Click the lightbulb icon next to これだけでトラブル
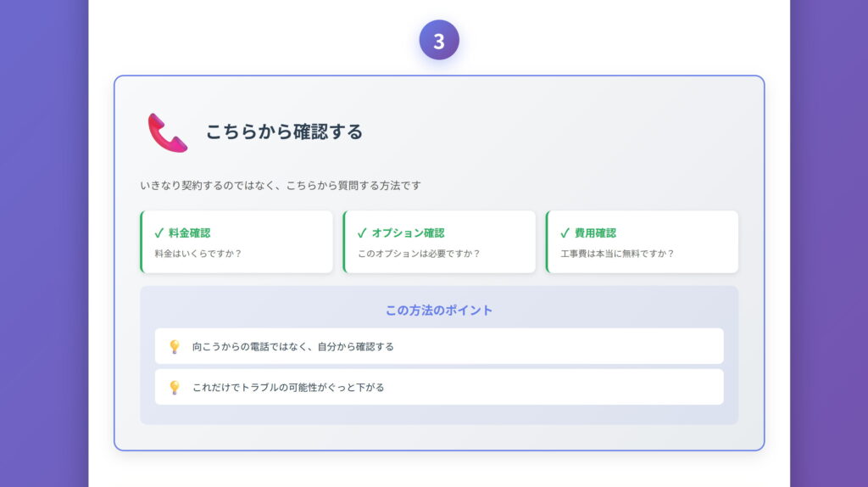The image size is (868, 487). [175, 387]
